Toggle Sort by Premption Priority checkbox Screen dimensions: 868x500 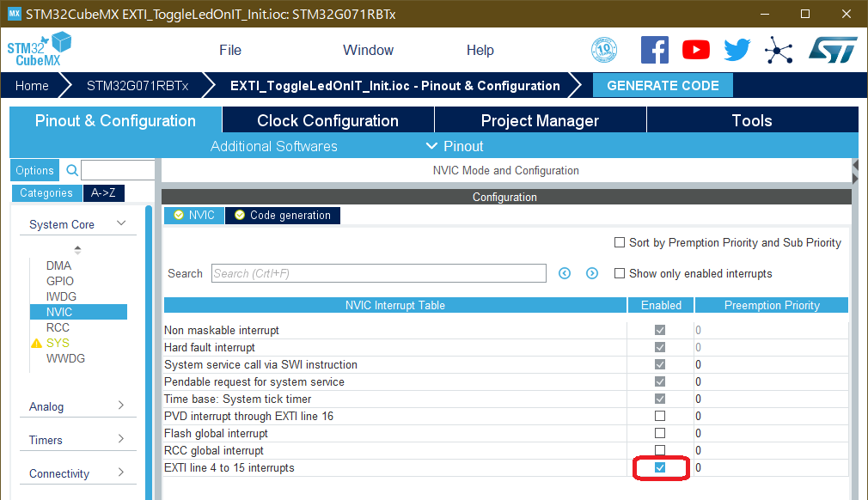tap(620, 242)
